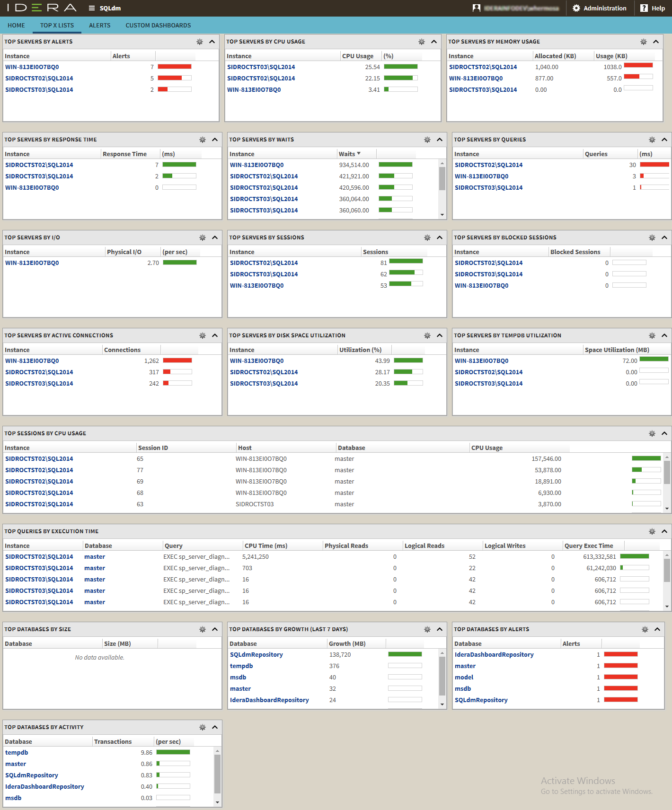Open settings gear for Tempdb Utilization panel

tap(652, 335)
